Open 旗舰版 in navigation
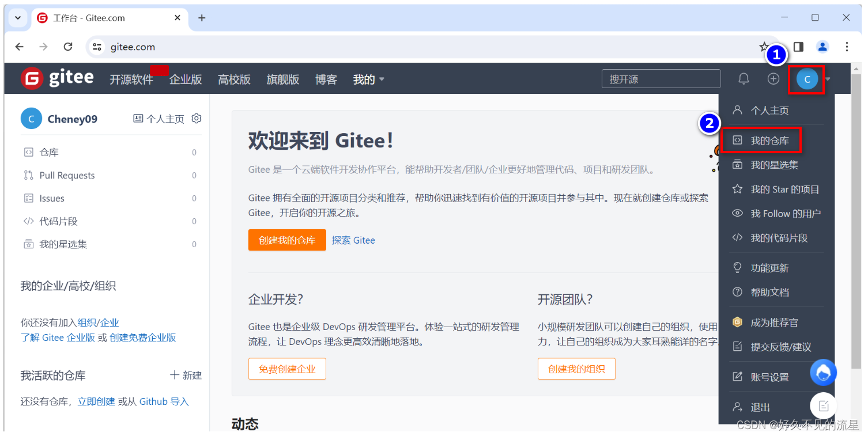This screenshot has width=868, height=436. tap(283, 79)
